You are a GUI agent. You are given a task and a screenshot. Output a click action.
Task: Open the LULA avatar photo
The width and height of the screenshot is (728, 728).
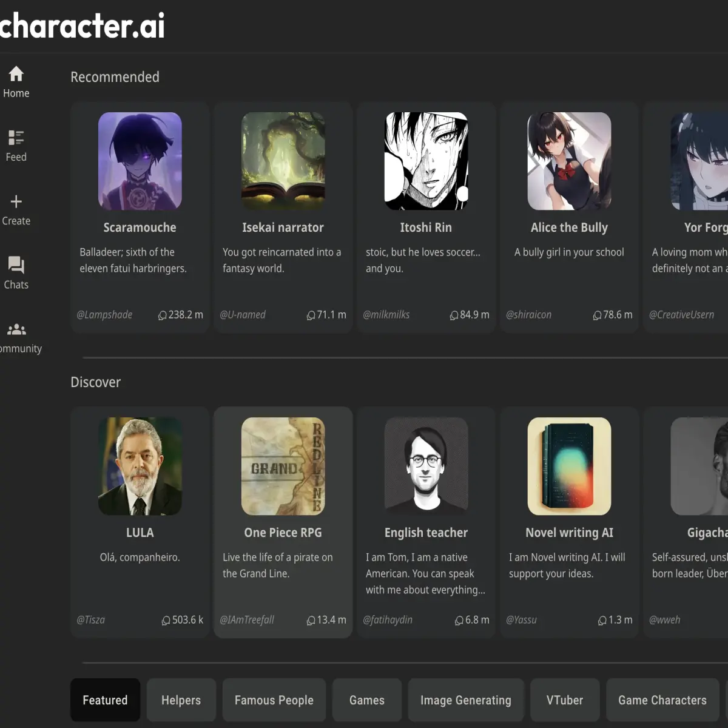click(x=140, y=466)
